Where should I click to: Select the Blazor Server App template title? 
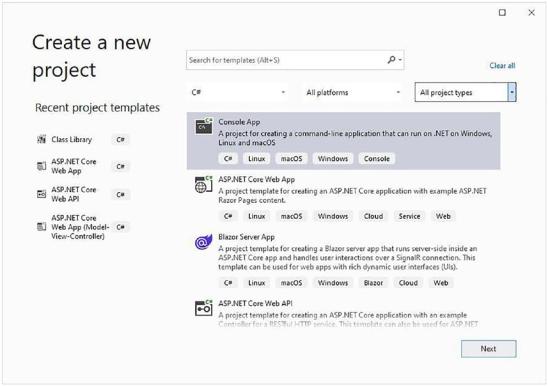coord(246,237)
